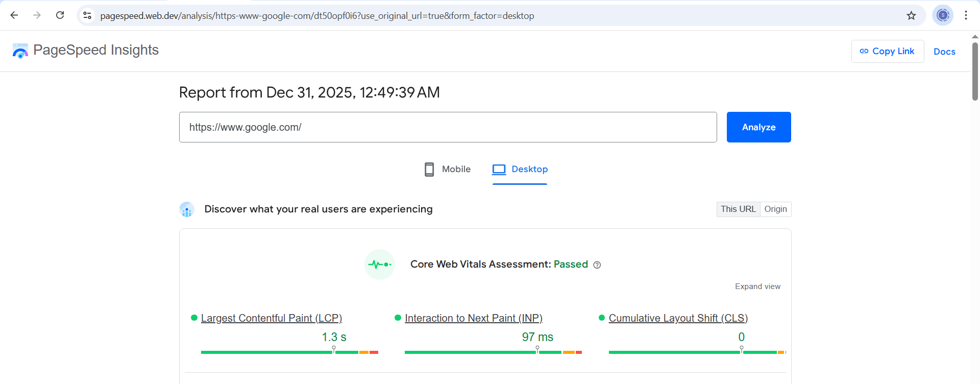Click the browser forward arrow
Viewport: 980px width, 384px height.
[37, 15]
